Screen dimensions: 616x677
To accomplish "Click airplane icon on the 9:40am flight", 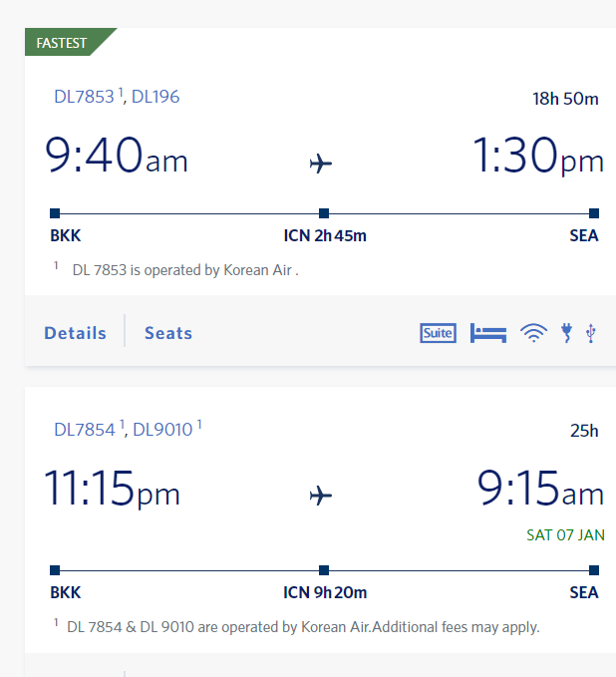I will click(321, 164).
